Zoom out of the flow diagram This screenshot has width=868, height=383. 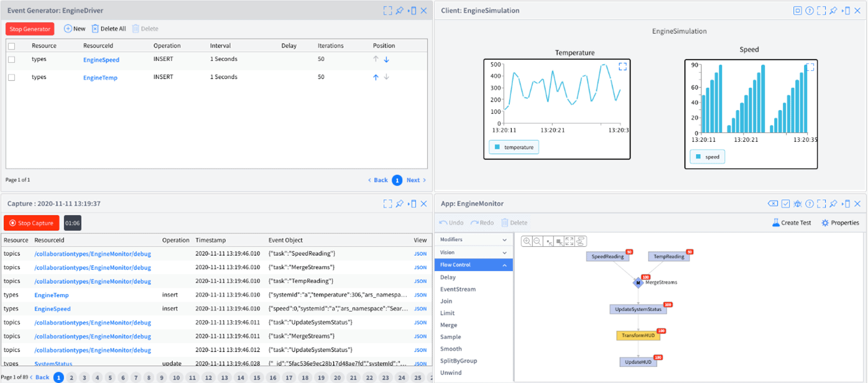[x=536, y=241]
